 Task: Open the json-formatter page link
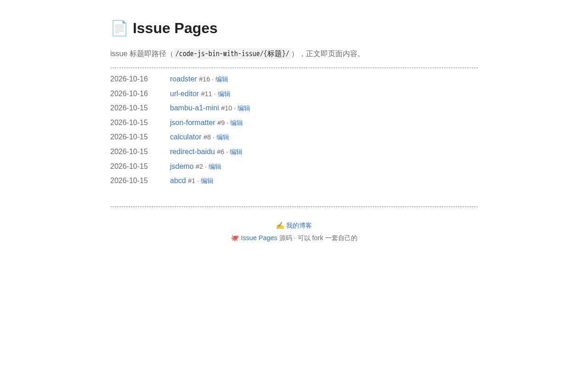coord(192,123)
